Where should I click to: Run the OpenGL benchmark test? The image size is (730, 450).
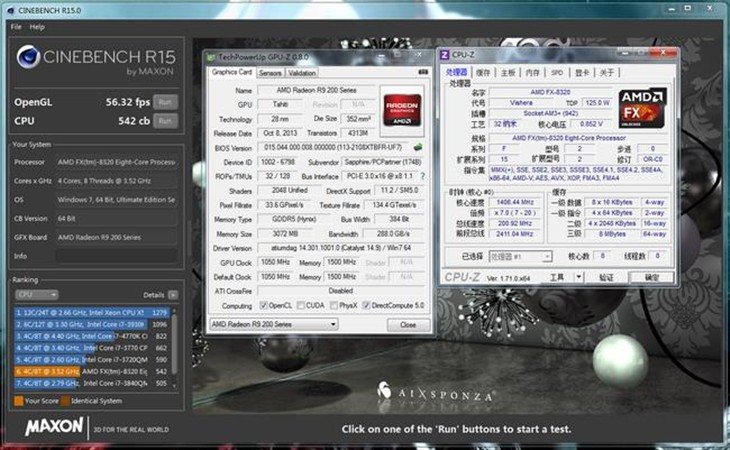165,102
